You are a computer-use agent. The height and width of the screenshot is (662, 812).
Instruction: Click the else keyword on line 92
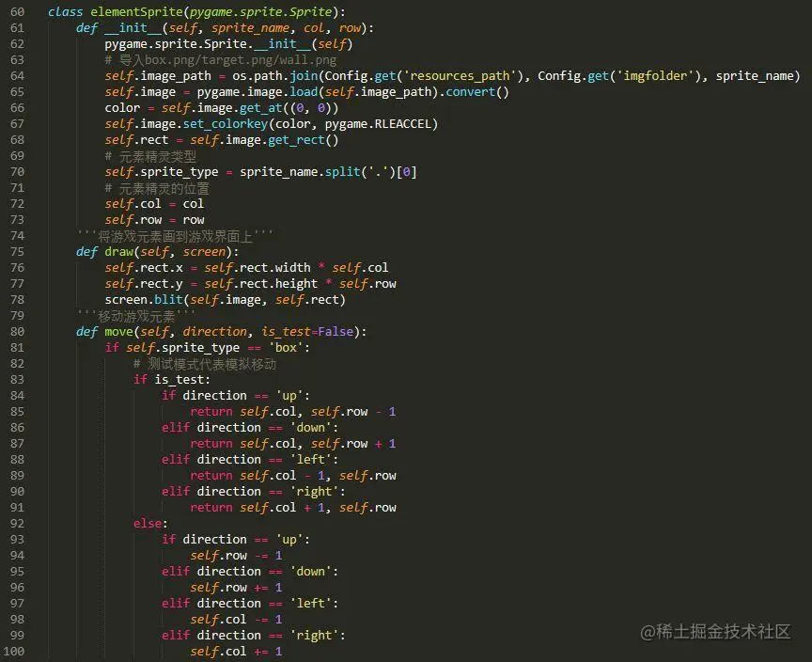pos(148,524)
